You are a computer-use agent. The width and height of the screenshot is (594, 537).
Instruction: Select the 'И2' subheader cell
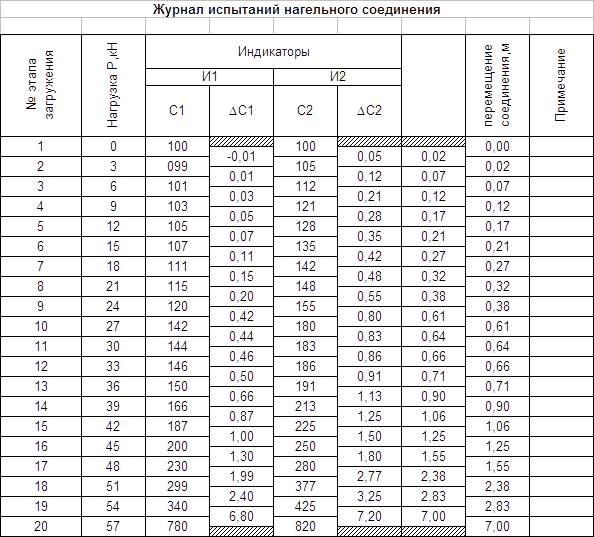coord(338,77)
